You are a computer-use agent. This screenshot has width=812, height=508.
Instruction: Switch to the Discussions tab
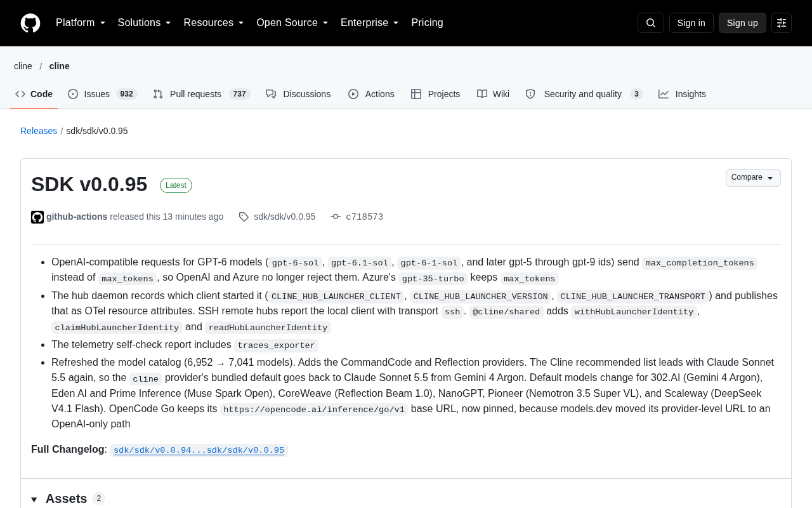pyautogui.click(x=298, y=94)
